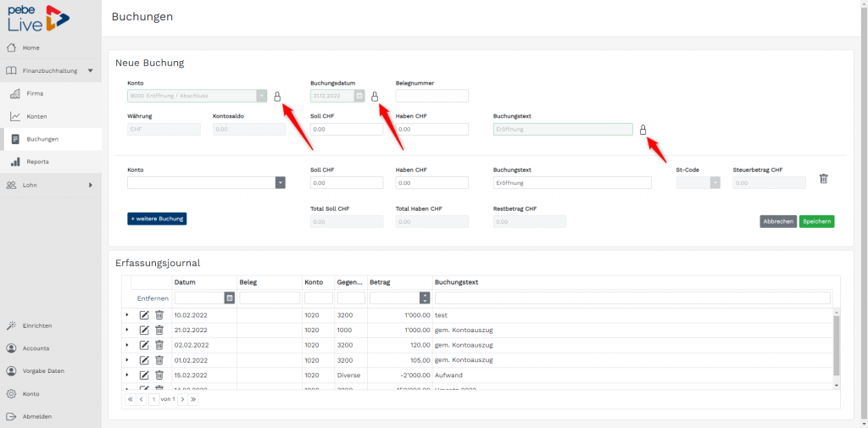
Task: Click the first Haben CHF field
Action: click(x=431, y=129)
